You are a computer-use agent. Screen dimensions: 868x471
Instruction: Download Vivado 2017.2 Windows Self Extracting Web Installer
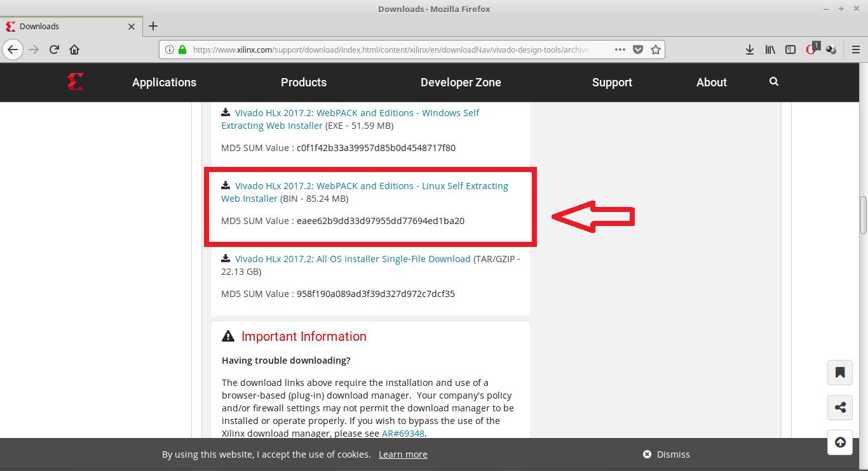point(350,119)
